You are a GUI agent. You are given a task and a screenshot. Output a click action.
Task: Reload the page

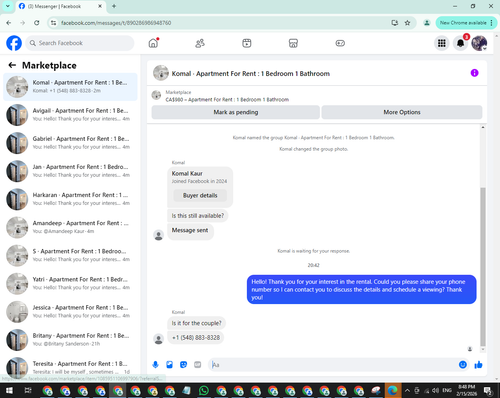(37, 23)
